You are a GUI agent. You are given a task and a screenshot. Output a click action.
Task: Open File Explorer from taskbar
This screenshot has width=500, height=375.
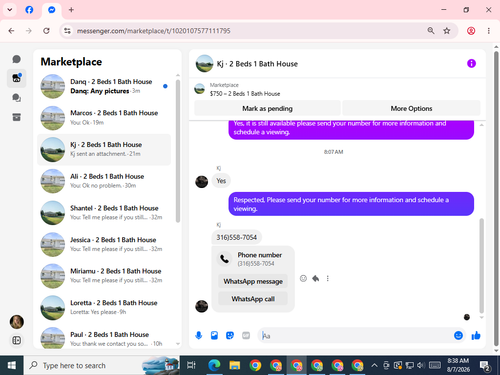coord(234,365)
